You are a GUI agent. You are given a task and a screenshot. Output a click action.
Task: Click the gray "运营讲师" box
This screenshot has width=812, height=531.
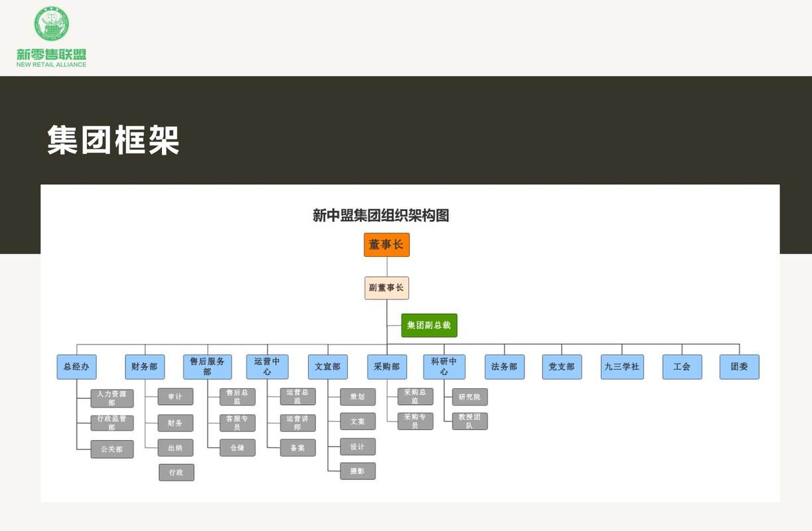pyautogui.click(x=298, y=423)
